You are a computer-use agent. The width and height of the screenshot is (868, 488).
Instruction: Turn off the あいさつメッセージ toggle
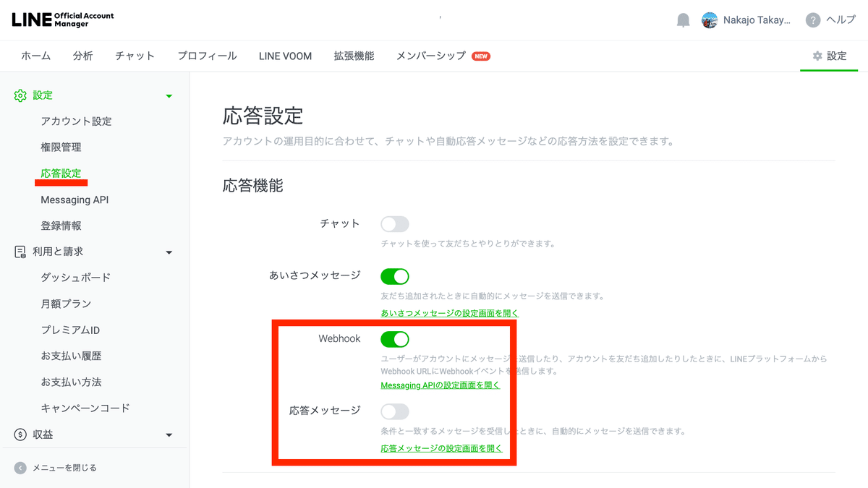[395, 276]
